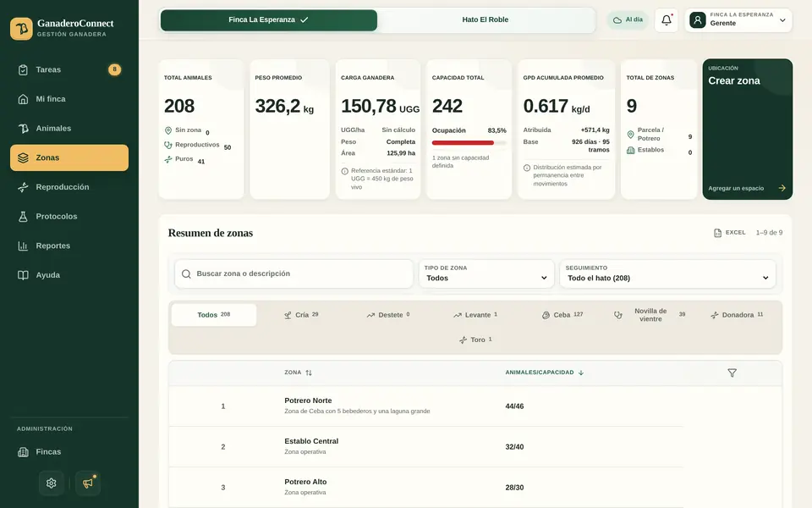The width and height of the screenshot is (812, 508).
Task: Click the search field Buscar zona o descripción
Action: (294, 273)
